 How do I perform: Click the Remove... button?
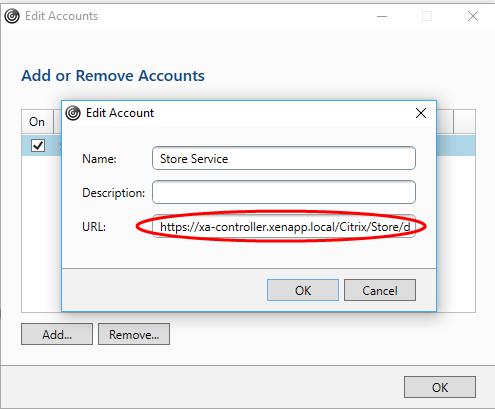[134, 334]
